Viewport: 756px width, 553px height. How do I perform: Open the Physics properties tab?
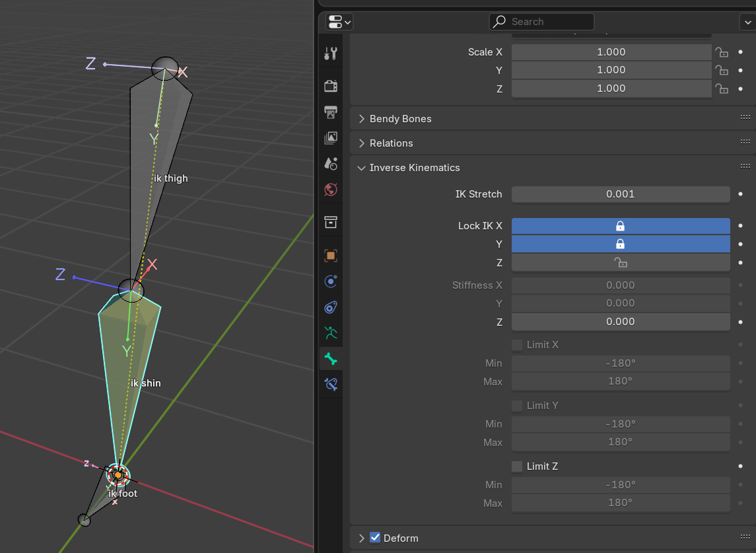pos(331,281)
